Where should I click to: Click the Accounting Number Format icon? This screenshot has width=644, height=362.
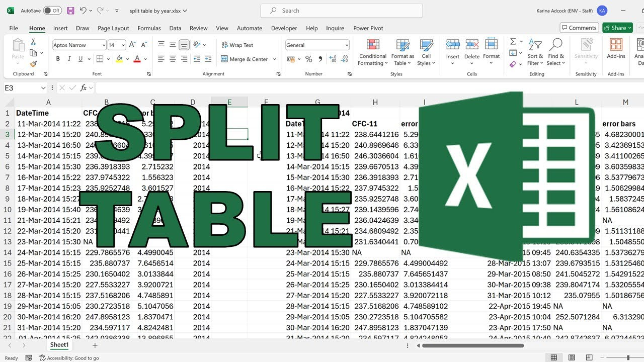pyautogui.click(x=291, y=59)
